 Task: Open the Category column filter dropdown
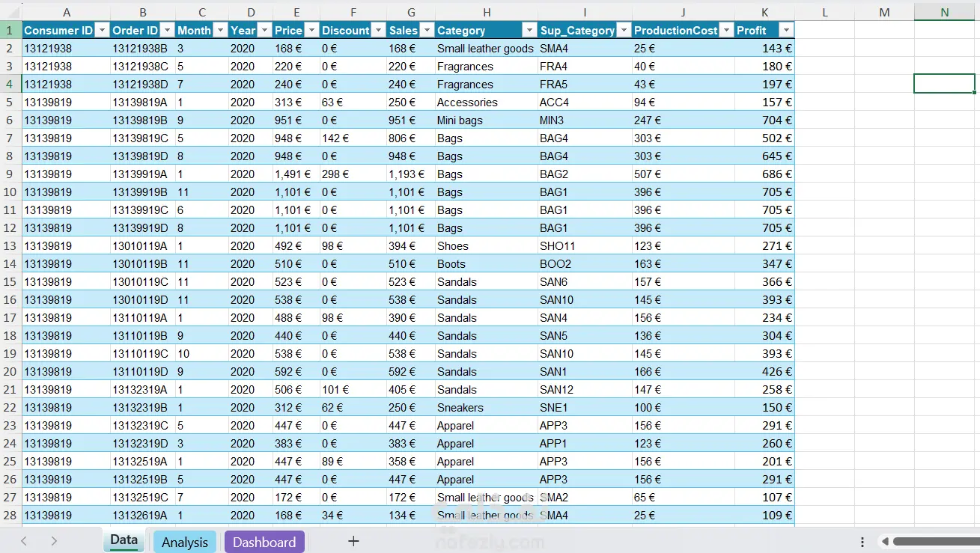[529, 31]
